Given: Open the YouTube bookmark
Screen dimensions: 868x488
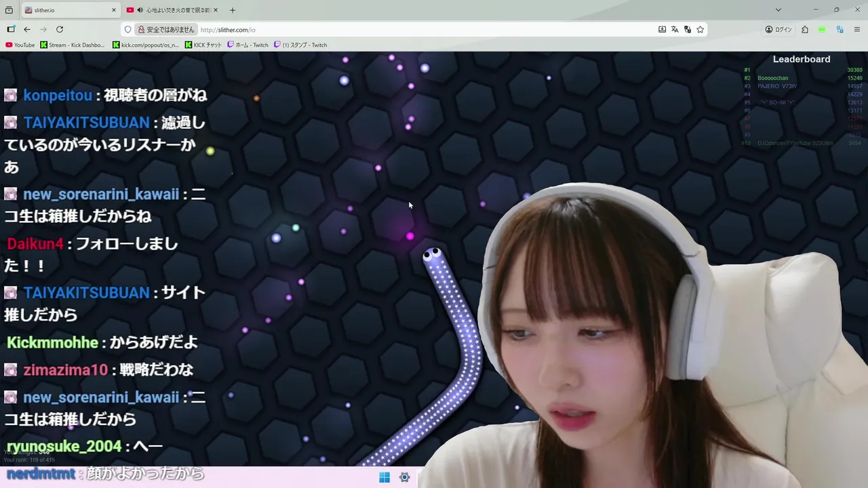Looking at the screenshot, I should coord(20,45).
